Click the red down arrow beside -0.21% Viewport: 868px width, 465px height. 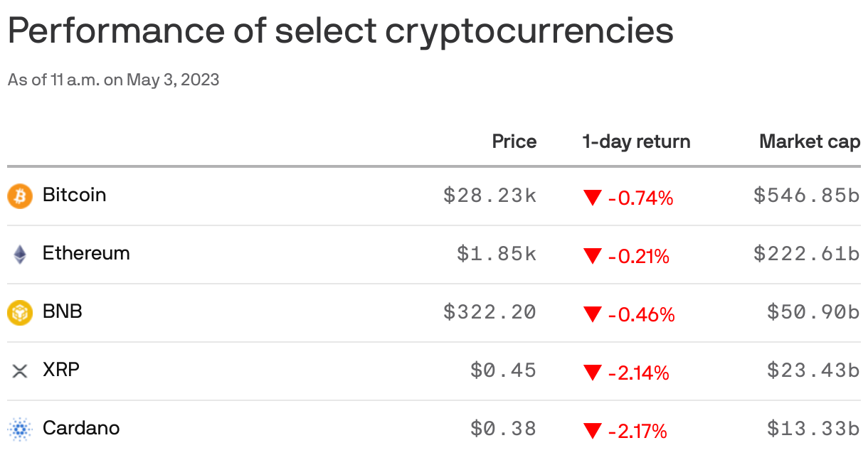(592, 256)
